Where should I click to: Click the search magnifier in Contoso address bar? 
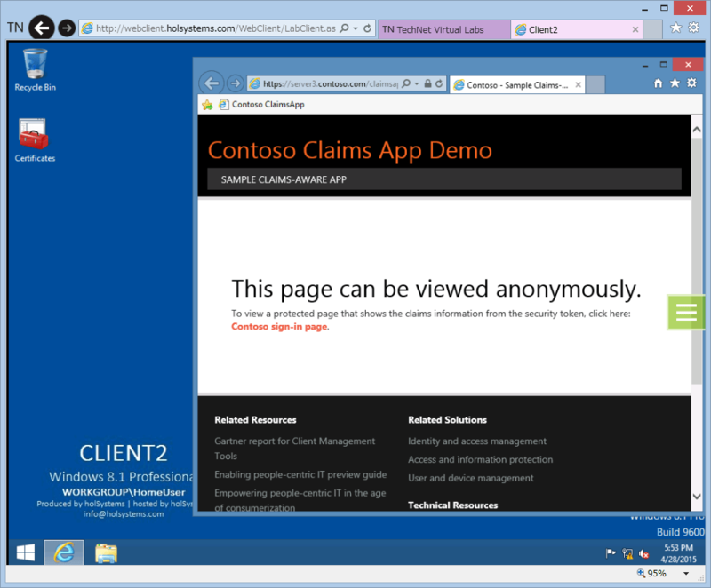406,83
